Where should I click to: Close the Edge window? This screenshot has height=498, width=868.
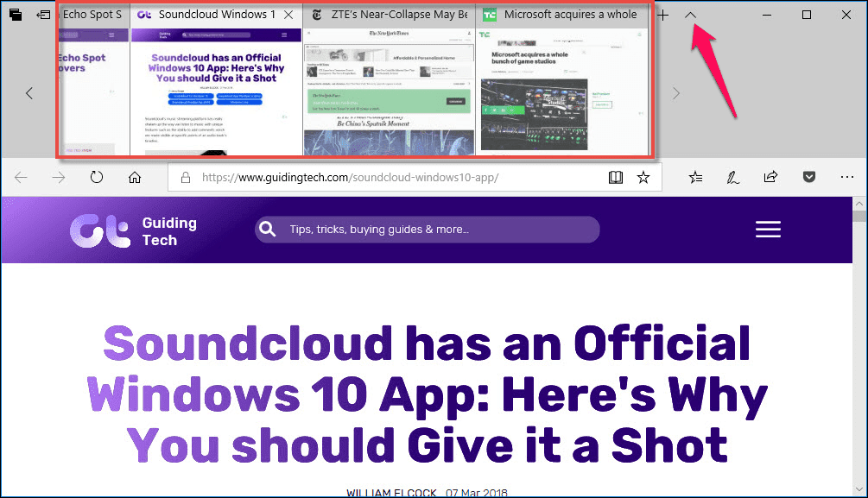point(846,15)
